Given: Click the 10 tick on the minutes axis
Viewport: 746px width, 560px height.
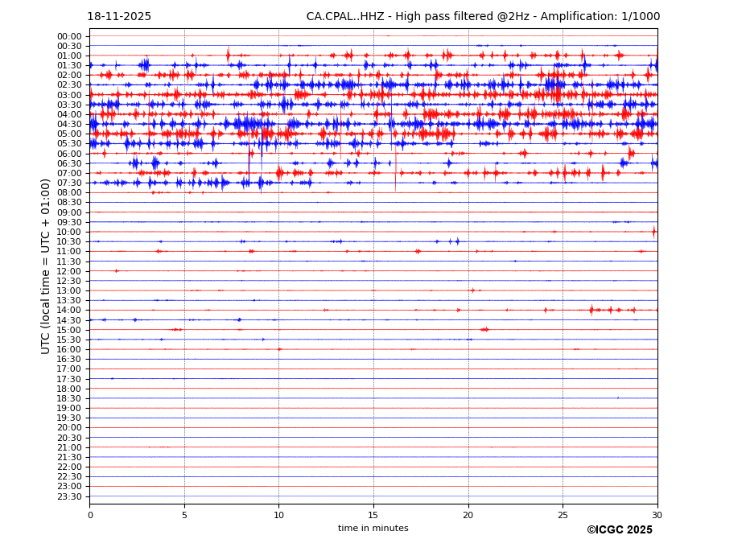Looking at the screenshot, I should [278, 515].
